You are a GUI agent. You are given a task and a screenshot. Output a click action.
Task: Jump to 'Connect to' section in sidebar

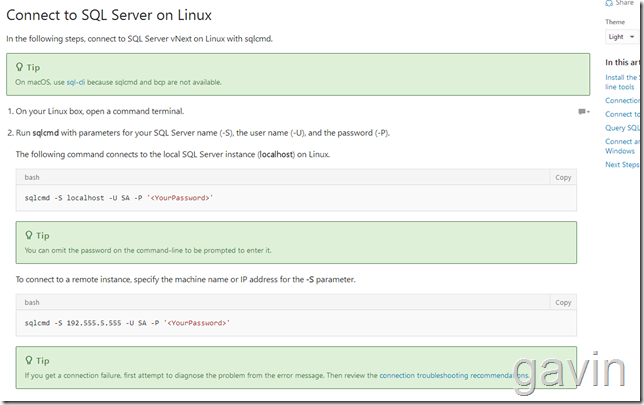622,114
